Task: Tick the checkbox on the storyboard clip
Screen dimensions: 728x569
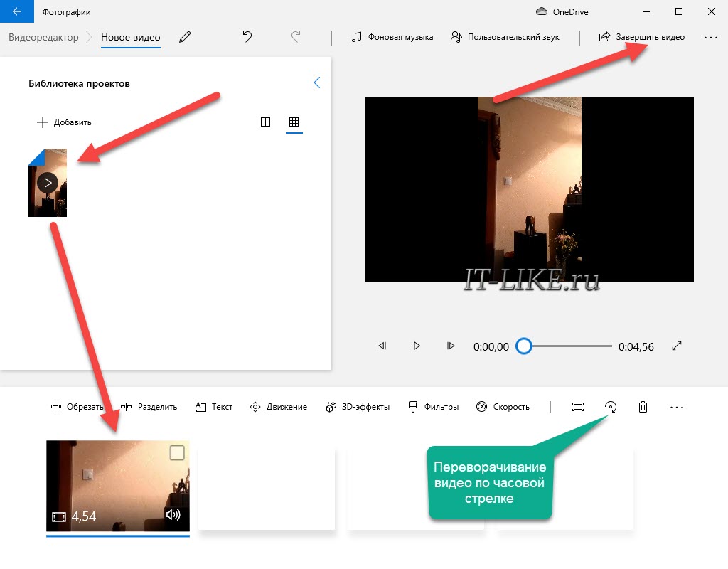Action: tap(177, 453)
